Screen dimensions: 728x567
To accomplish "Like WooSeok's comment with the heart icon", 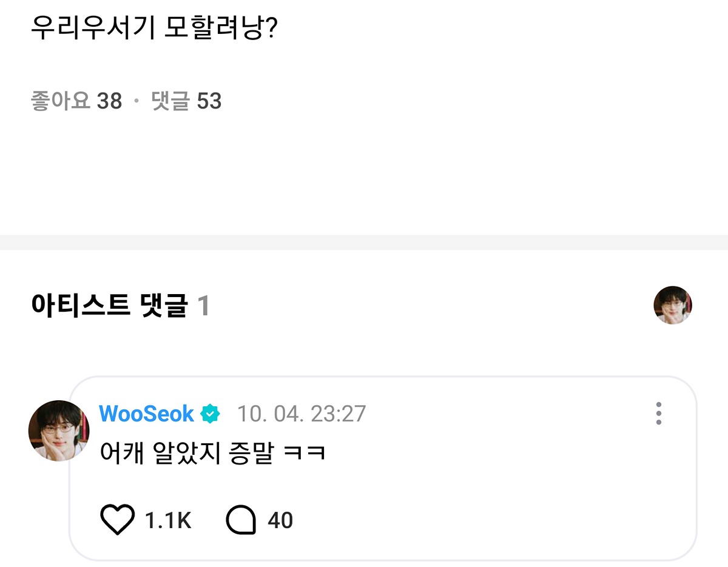I will coord(116,520).
